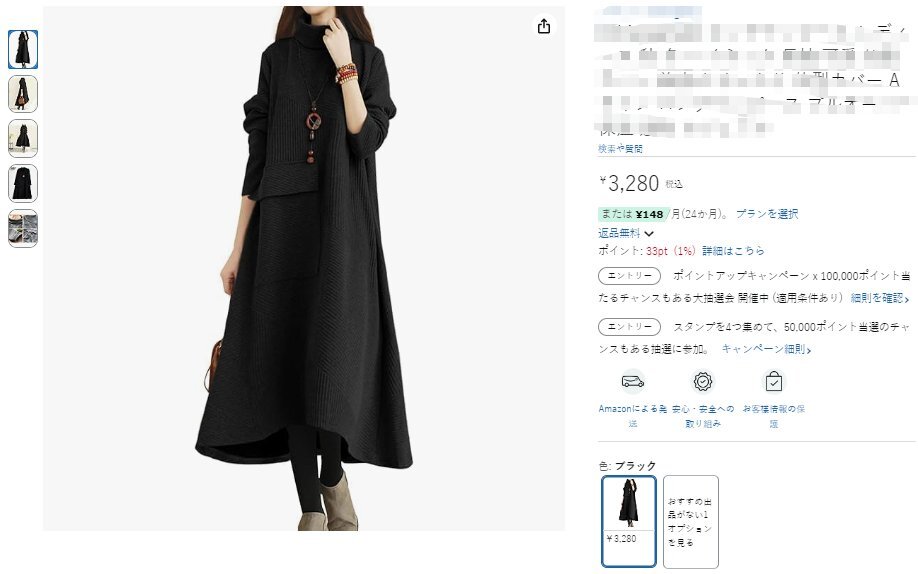Select the ブラック color swatch
The width and height of the screenshot is (918, 574).
point(629,521)
